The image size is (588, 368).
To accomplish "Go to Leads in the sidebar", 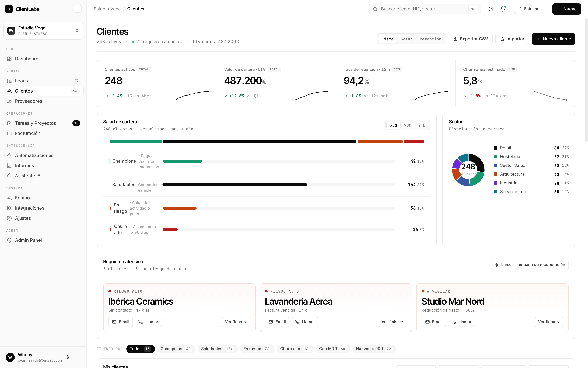I will click(43, 81).
